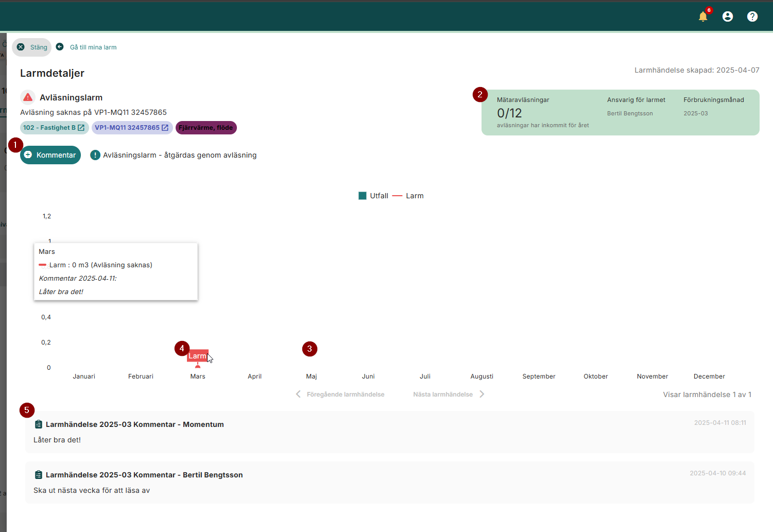Click '2025-03' under Förbrukningsmånad

[696, 113]
